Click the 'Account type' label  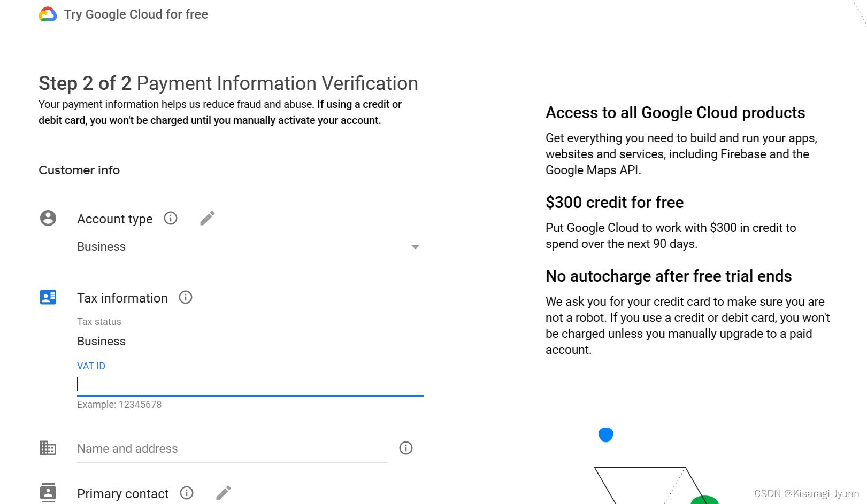point(115,219)
